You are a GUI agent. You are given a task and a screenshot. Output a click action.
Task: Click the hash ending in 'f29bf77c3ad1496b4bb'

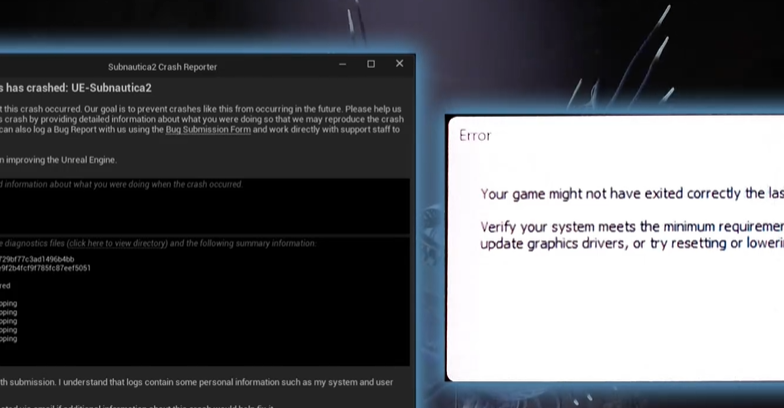(37, 259)
